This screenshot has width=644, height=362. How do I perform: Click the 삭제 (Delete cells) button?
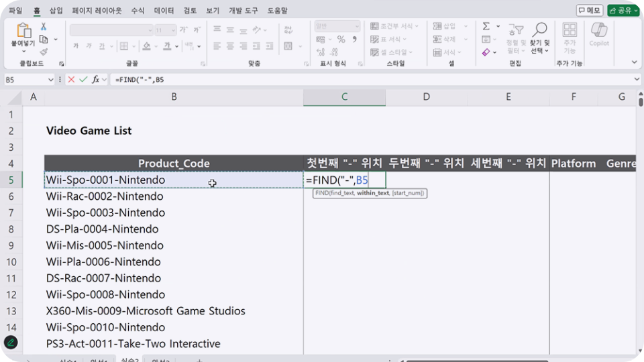coord(450,40)
